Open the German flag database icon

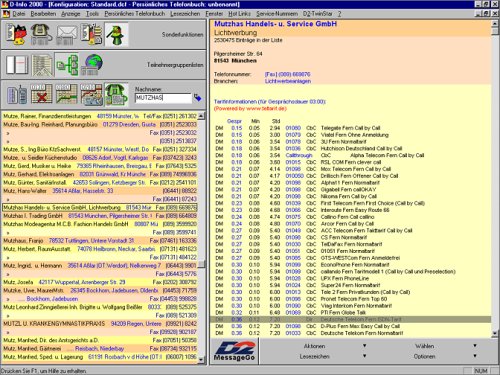tap(91, 34)
